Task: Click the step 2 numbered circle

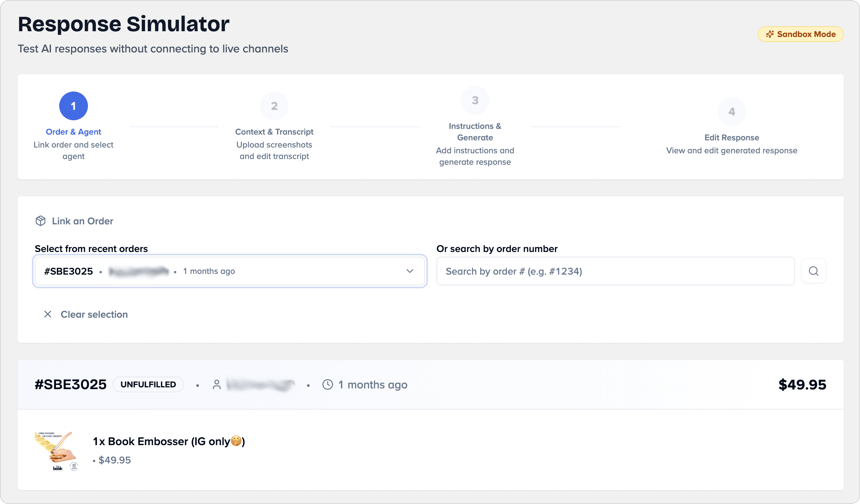Action: click(x=274, y=106)
